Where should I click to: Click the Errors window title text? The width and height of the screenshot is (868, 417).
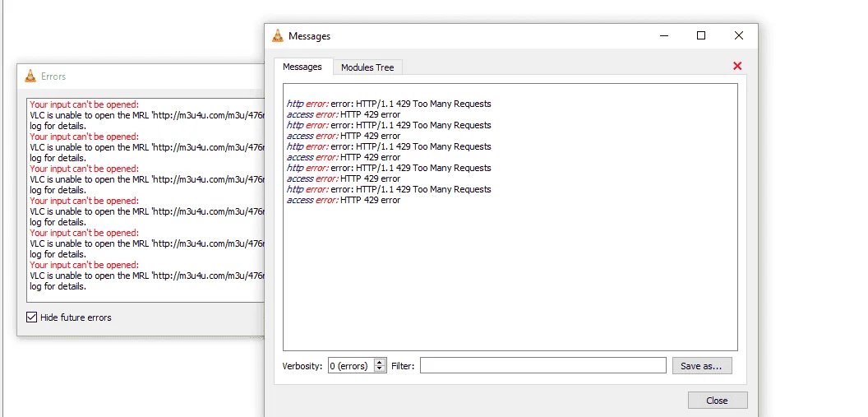coord(53,76)
